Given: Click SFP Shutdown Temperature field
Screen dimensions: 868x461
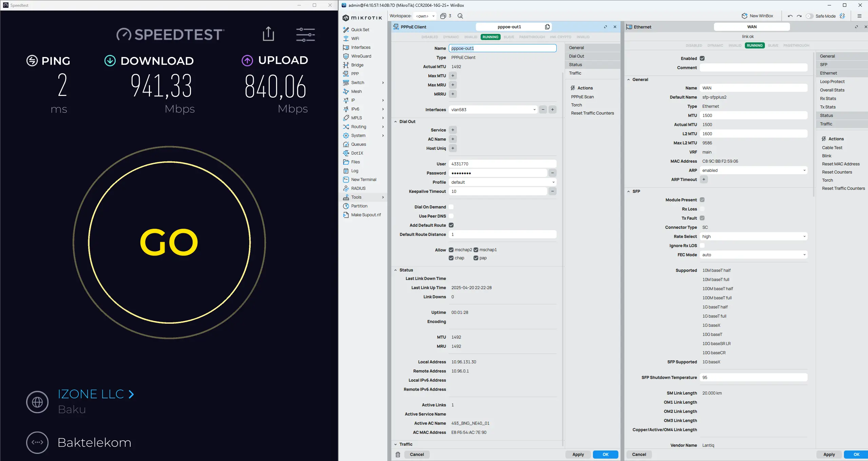Looking at the screenshot, I should [x=753, y=377].
